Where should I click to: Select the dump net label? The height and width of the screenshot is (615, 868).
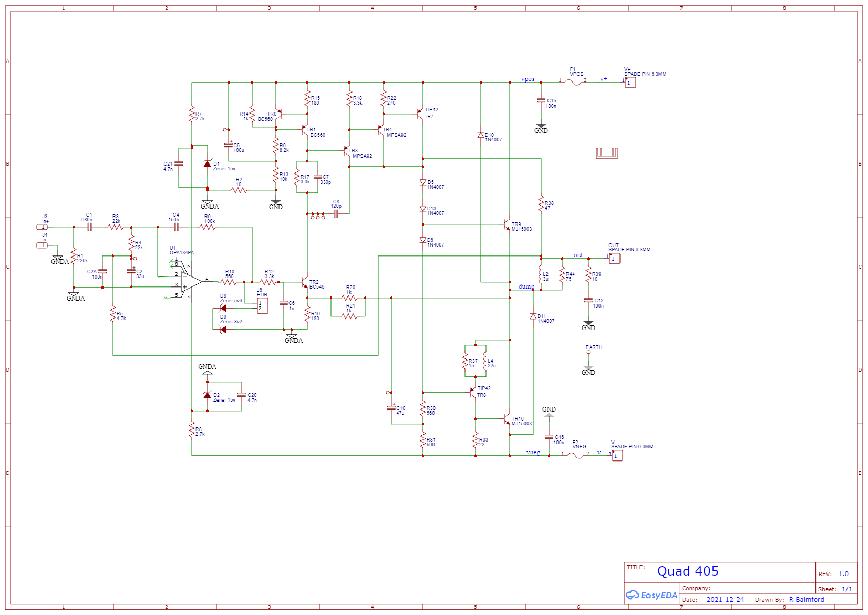526,288
